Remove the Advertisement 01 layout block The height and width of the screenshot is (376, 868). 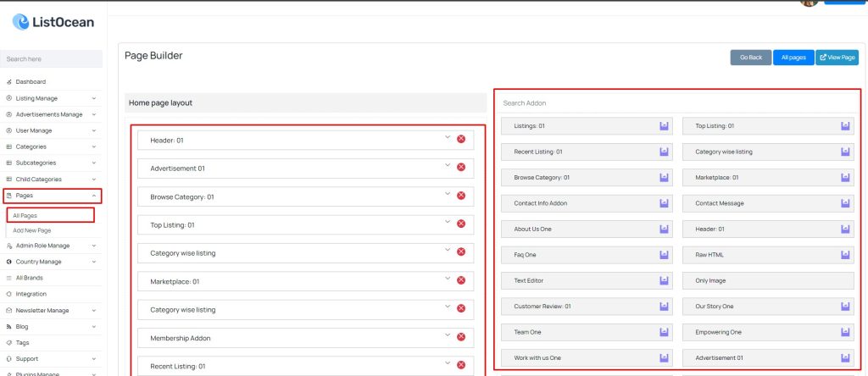tap(460, 167)
